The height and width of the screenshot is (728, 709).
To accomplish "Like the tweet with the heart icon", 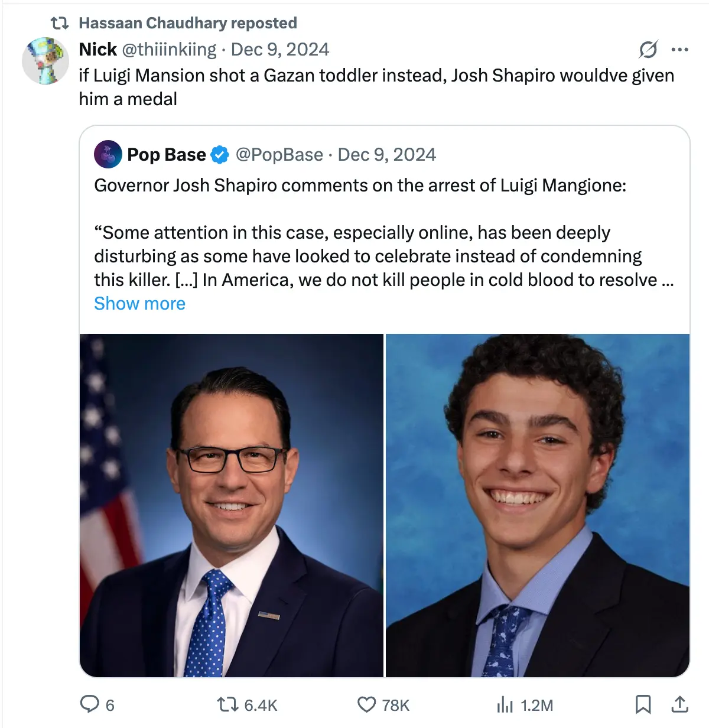I will (367, 704).
